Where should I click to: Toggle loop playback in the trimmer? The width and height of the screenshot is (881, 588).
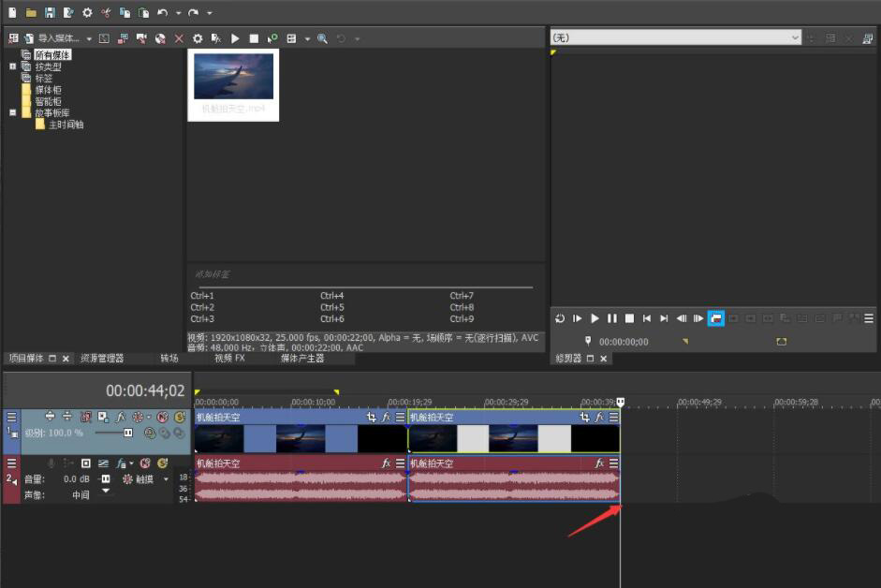(560, 318)
